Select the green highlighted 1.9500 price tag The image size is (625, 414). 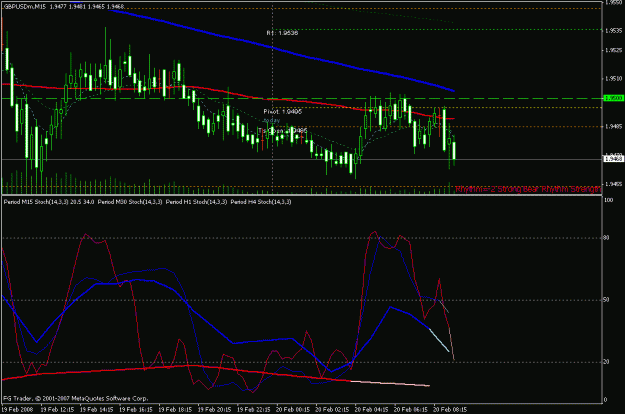613,98
